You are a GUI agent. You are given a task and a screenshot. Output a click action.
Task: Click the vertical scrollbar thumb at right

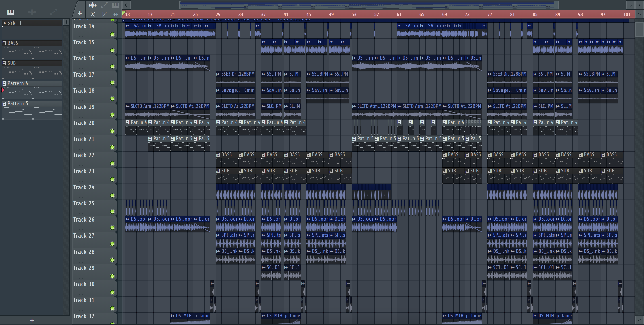click(x=639, y=30)
